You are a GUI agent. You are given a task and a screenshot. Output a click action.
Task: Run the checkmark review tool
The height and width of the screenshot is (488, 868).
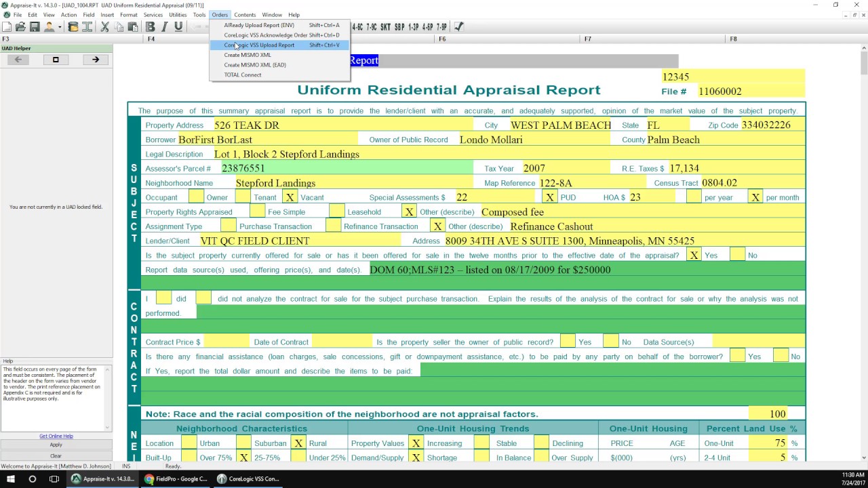point(459,27)
